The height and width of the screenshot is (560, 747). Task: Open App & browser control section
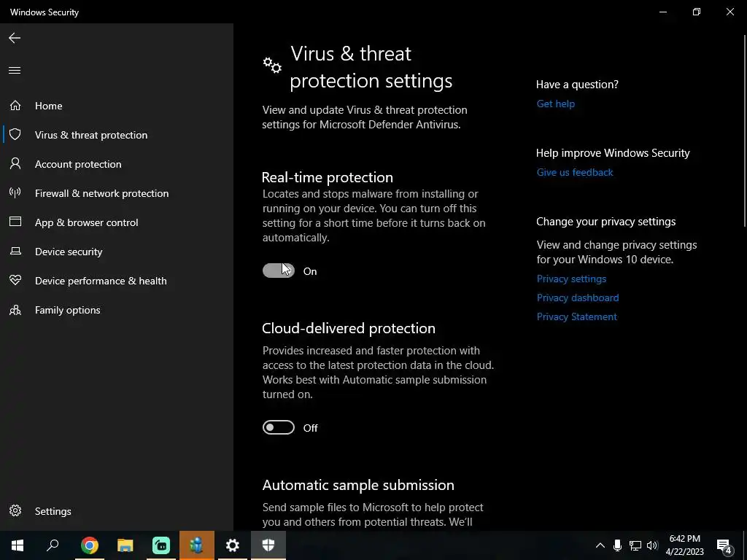[x=86, y=222]
